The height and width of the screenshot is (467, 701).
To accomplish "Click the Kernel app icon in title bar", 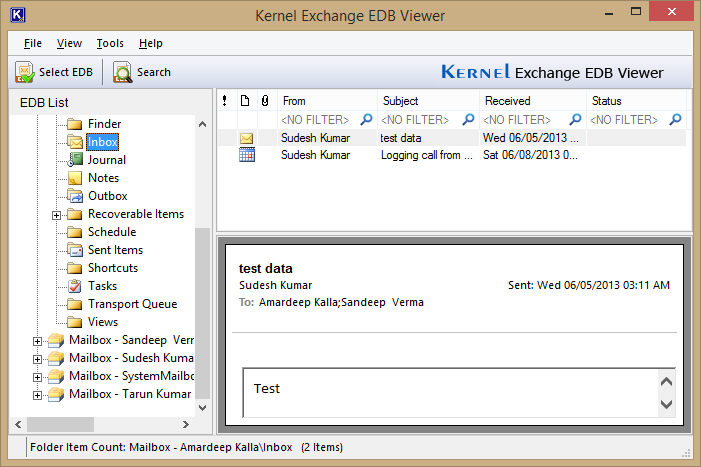I will [17, 15].
